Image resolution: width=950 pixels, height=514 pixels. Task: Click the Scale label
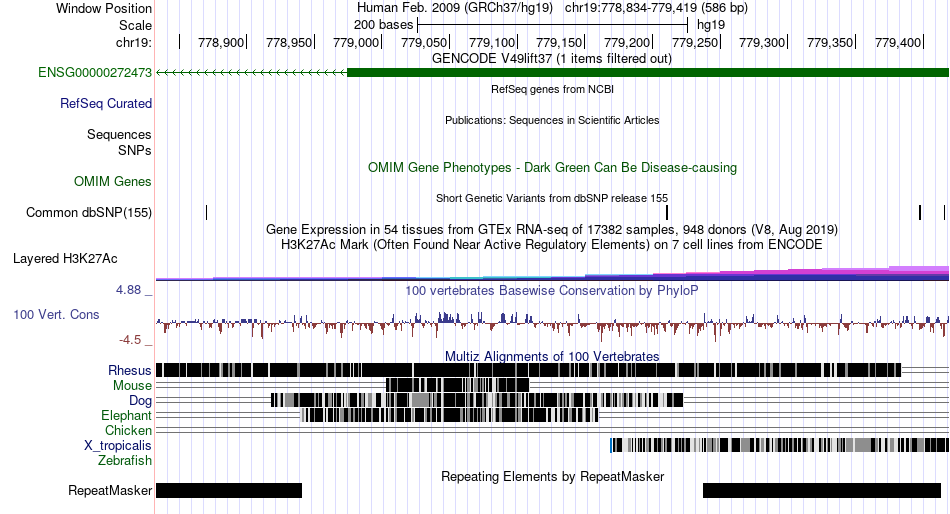tap(135, 25)
